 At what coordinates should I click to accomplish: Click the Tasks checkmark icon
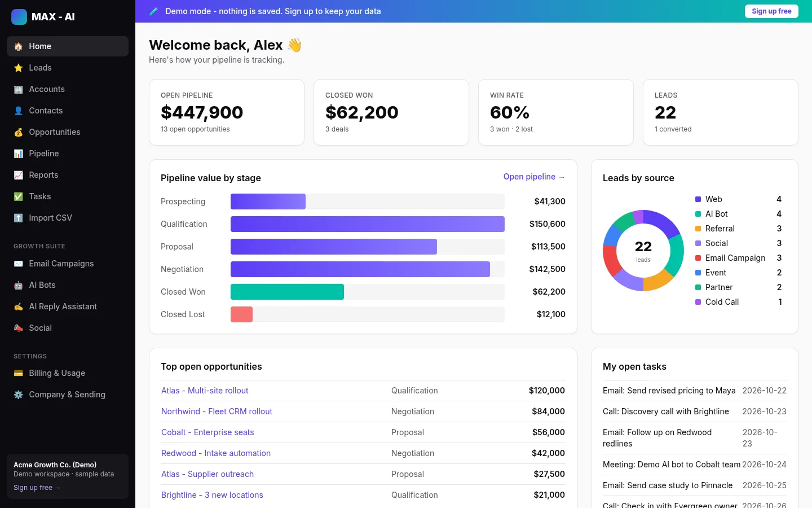pos(19,196)
